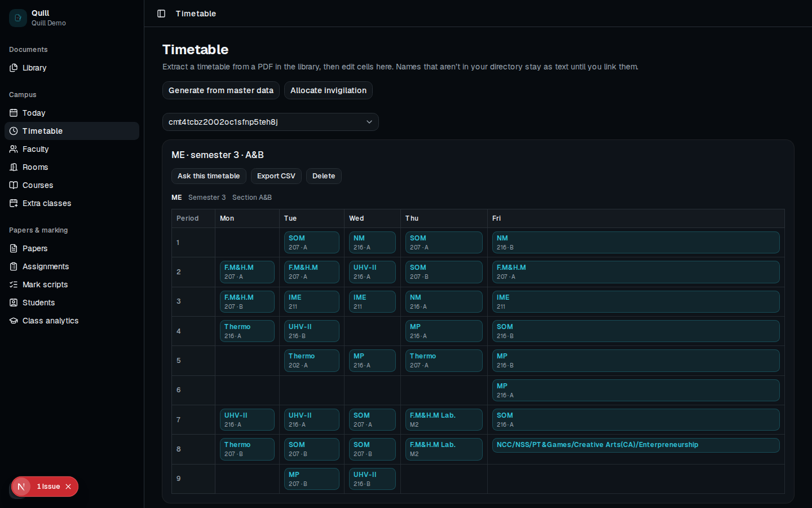812x508 pixels.
Task: Dismiss the 1 Issue badge
Action: tap(68, 487)
